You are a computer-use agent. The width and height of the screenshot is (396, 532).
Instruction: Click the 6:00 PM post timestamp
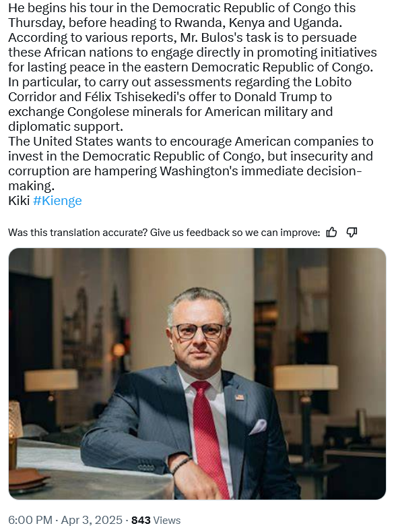click(x=30, y=520)
